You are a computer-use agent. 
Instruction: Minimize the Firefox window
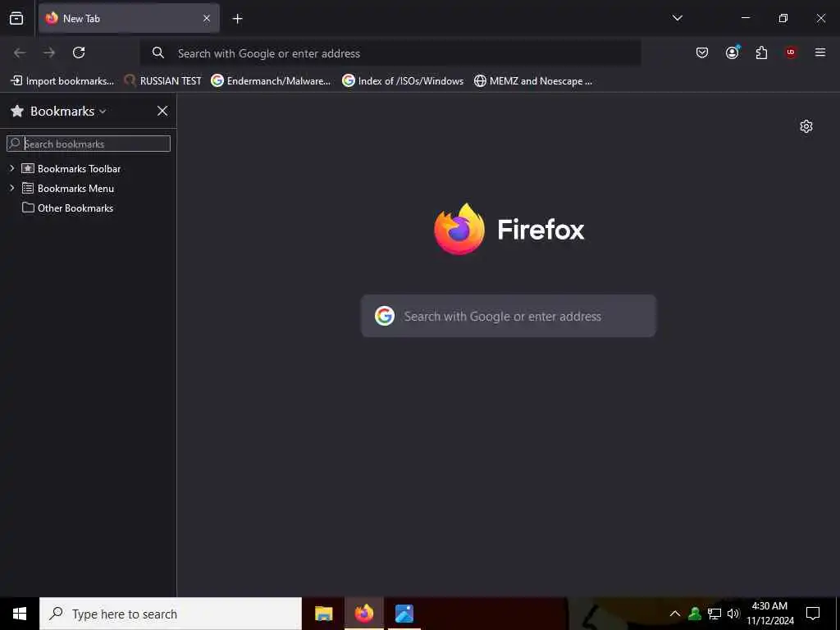745,18
